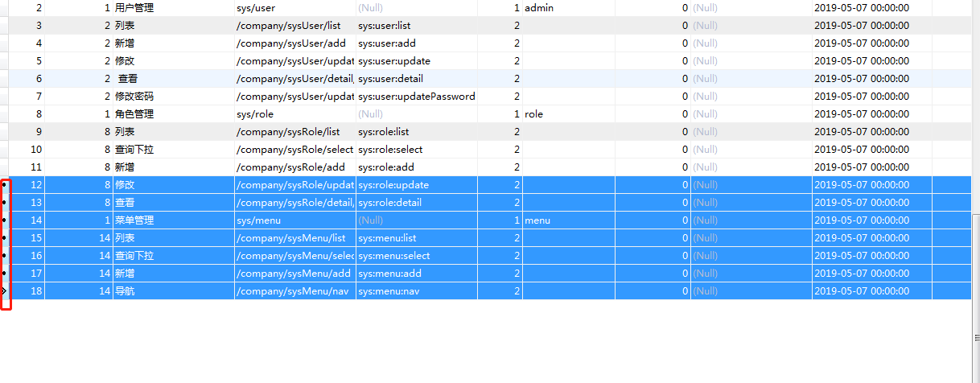
Task: Select the admin icon cell
Action: click(569, 8)
